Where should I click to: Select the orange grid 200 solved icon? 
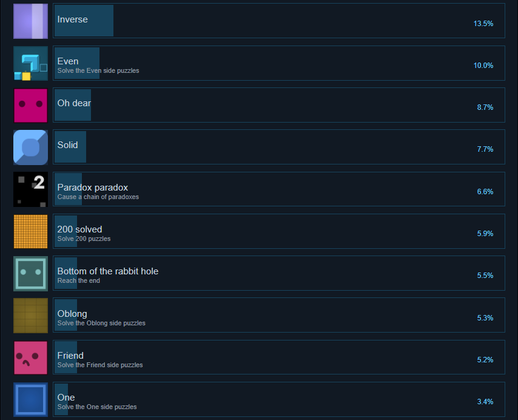[x=30, y=231]
